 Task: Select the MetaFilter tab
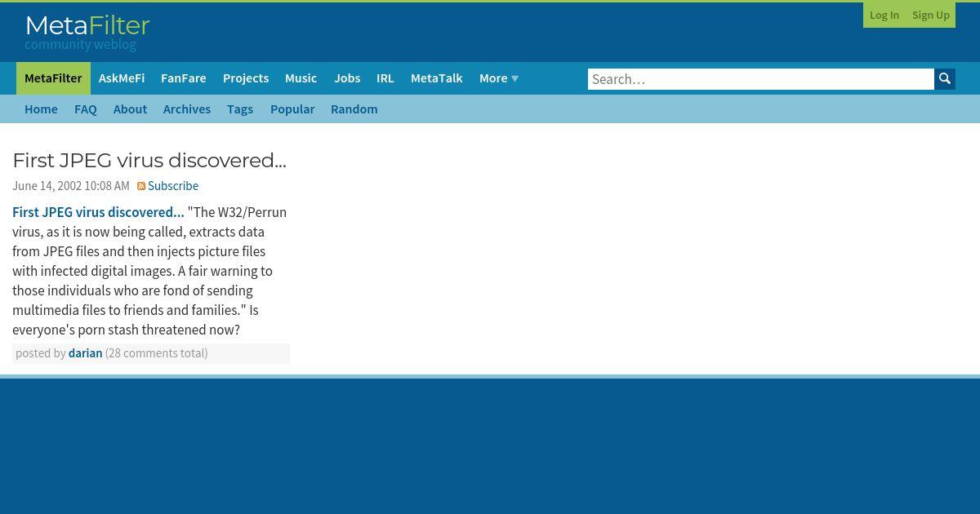pos(53,78)
